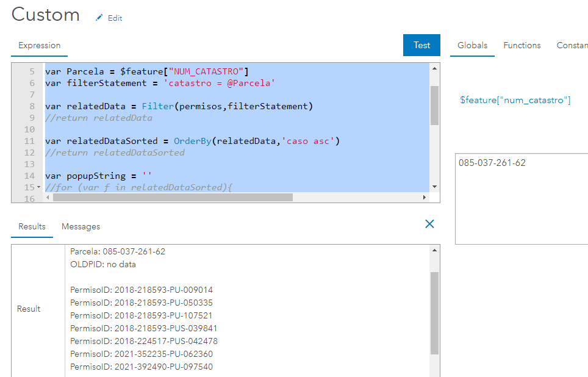Click code editor scroll right arrow

pyautogui.click(x=424, y=197)
